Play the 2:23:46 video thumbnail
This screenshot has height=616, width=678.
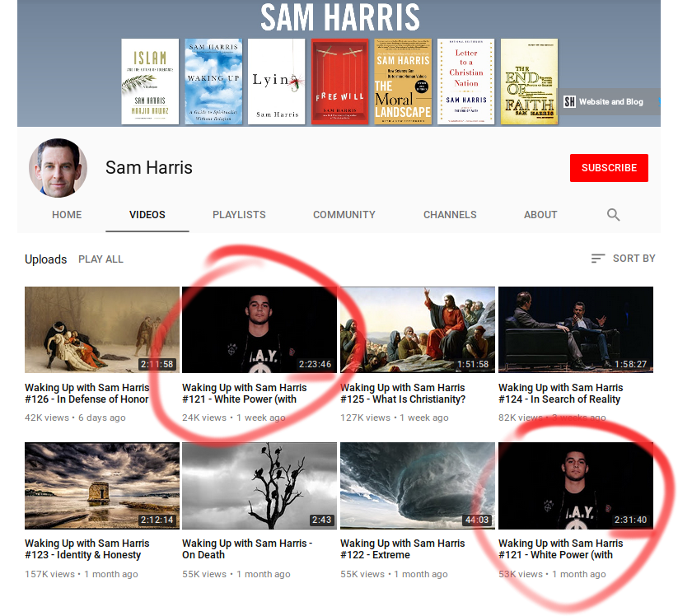click(x=260, y=330)
